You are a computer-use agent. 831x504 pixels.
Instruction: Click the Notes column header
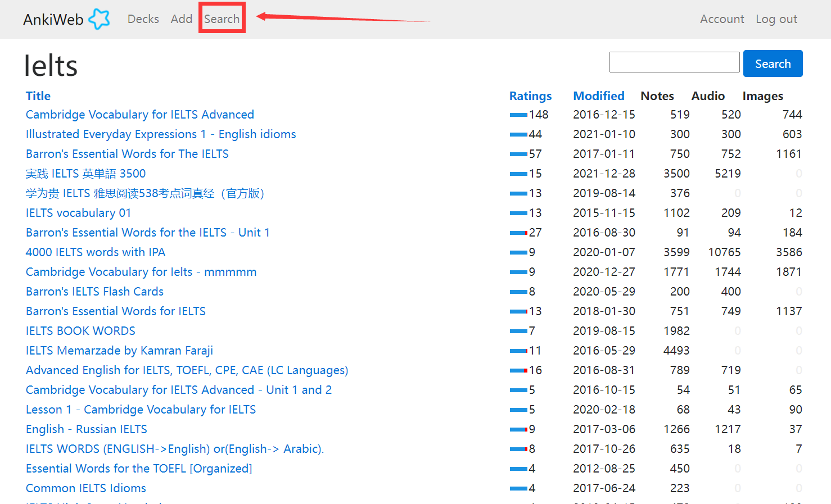(657, 96)
